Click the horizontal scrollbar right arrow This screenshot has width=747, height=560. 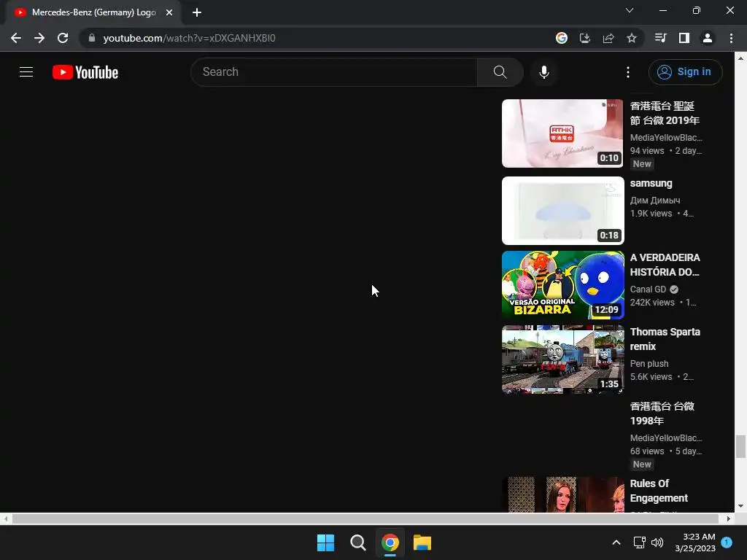729,518
